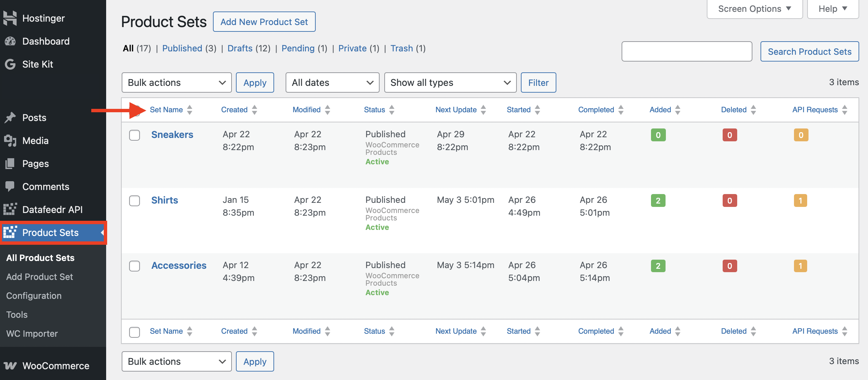The height and width of the screenshot is (380, 868).
Task: Open the All dates dropdown
Action: click(x=332, y=82)
